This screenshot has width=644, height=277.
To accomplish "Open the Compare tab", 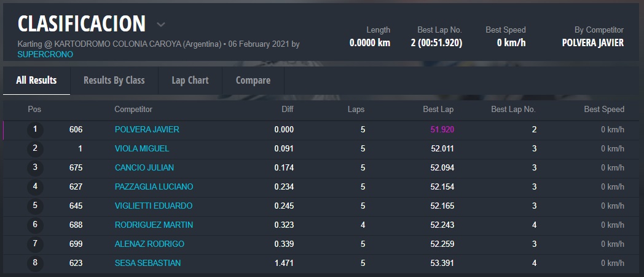I will (x=253, y=80).
